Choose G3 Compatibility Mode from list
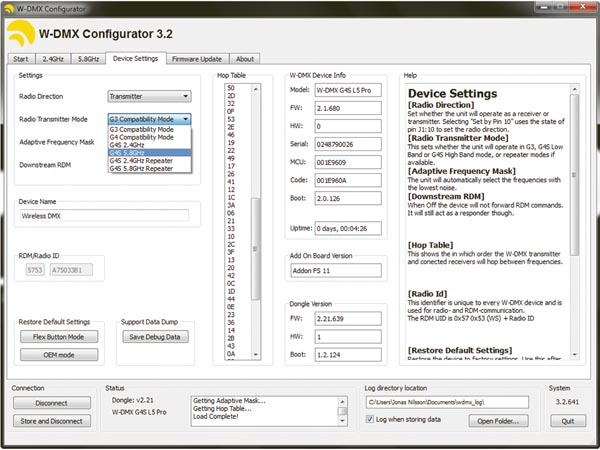The height and width of the screenshot is (450, 600). [150, 129]
